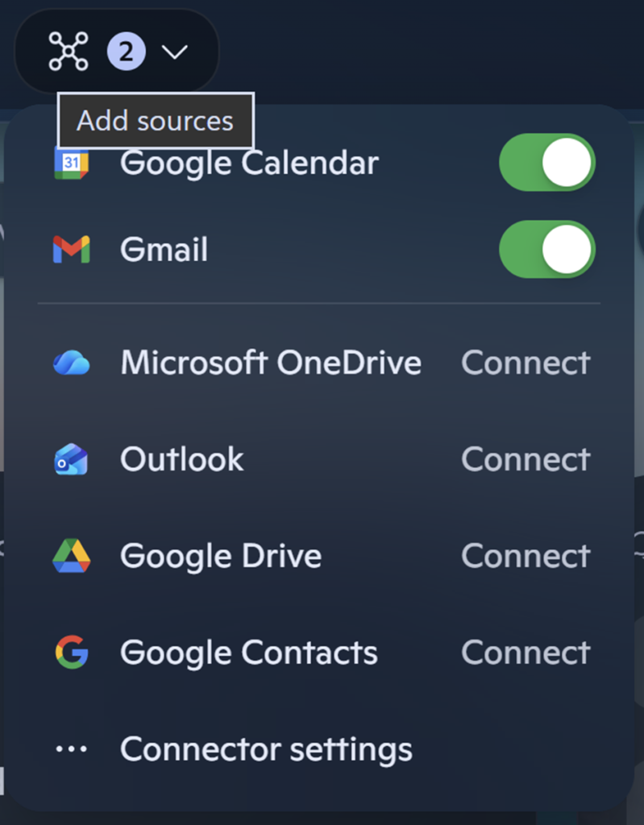Disable the Google Calendar toggle
Image resolution: width=644 pixels, height=825 pixels.
click(x=547, y=162)
